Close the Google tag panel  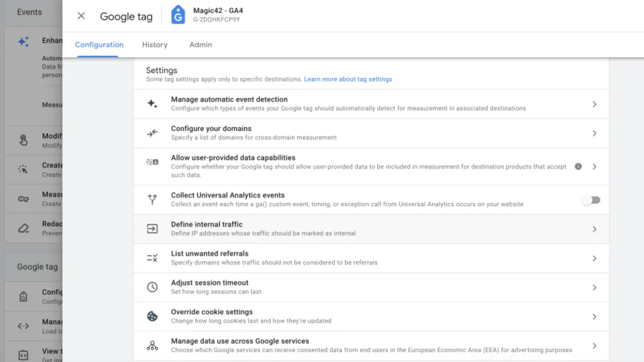click(x=81, y=16)
